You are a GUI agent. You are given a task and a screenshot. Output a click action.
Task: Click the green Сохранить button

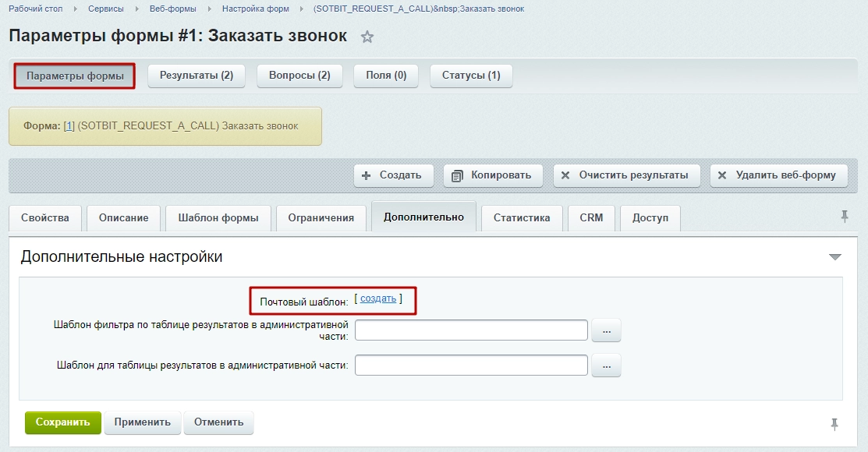[63, 422]
